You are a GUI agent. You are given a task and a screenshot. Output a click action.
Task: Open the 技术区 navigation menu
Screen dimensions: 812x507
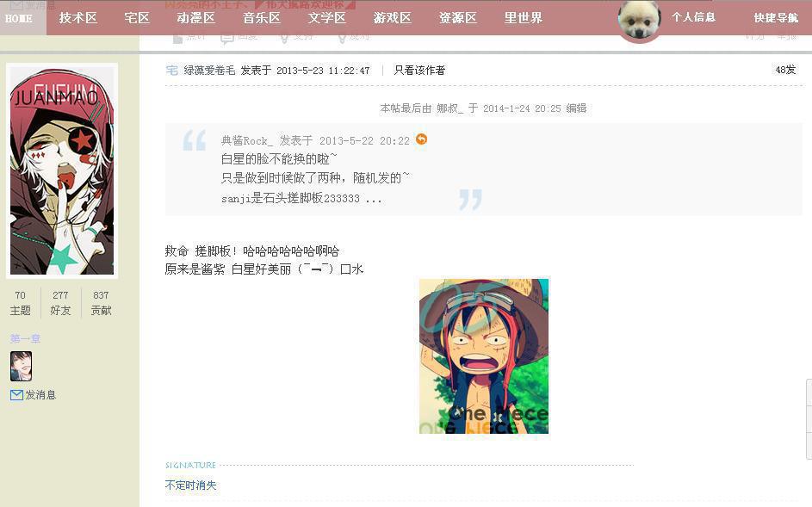tap(78, 18)
